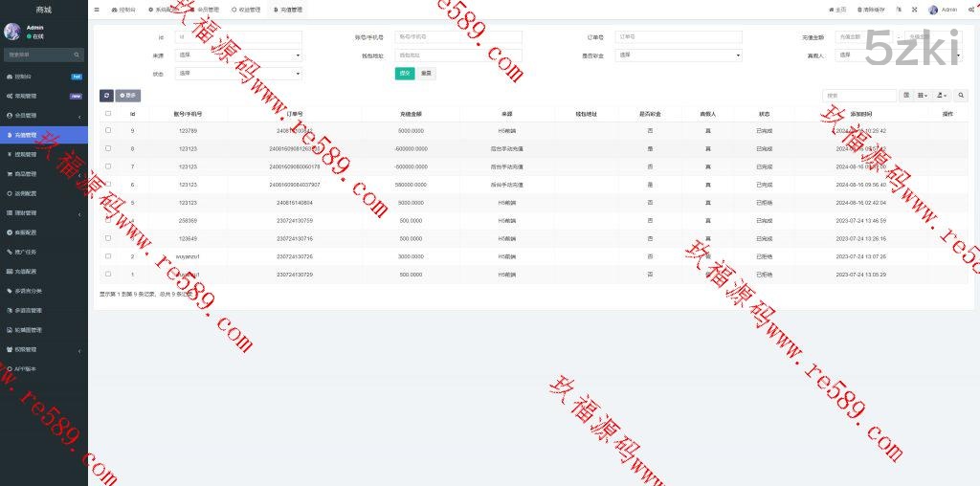Check the row with order 240816140804

[x=108, y=202]
